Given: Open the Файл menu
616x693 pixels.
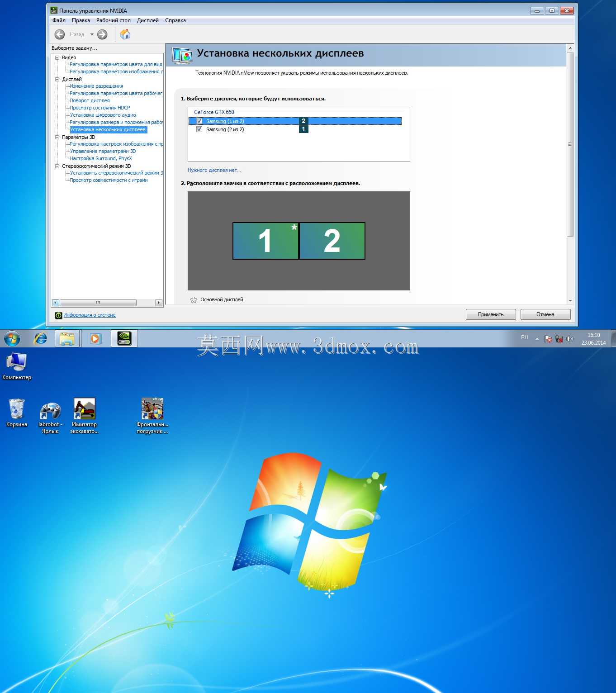Looking at the screenshot, I should 59,20.
